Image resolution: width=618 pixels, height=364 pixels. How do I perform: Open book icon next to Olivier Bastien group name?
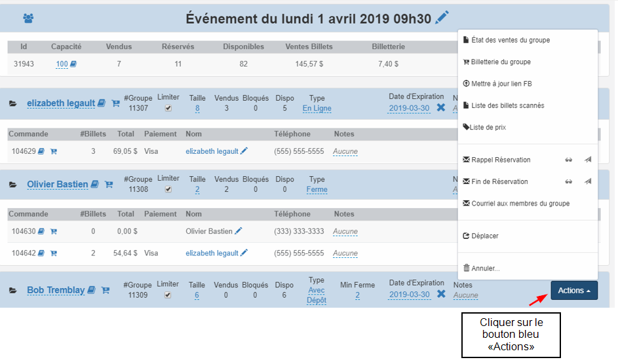[94, 184]
